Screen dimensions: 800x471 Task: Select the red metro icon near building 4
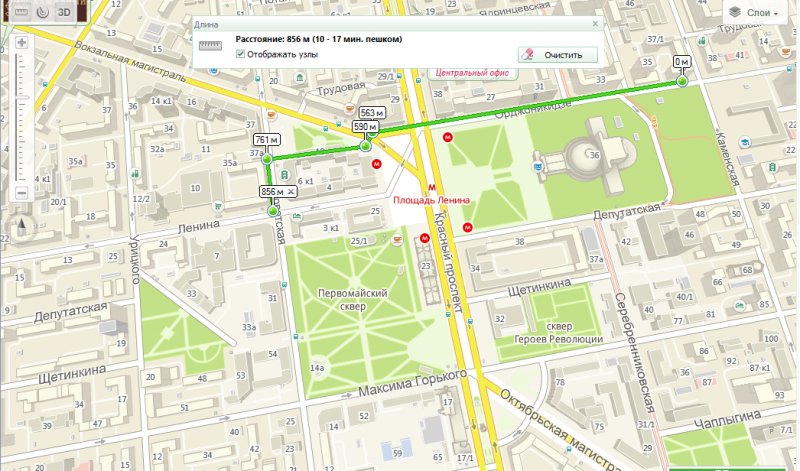[x=377, y=164]
